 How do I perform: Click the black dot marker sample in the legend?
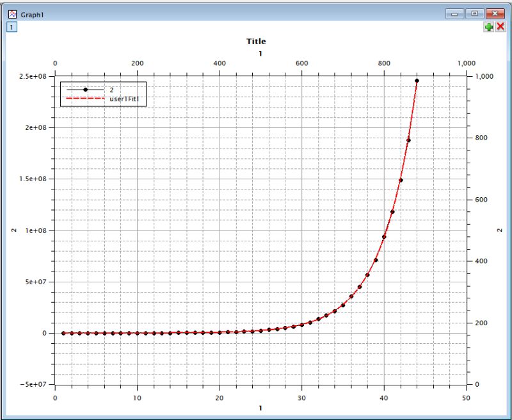point(85,89)
